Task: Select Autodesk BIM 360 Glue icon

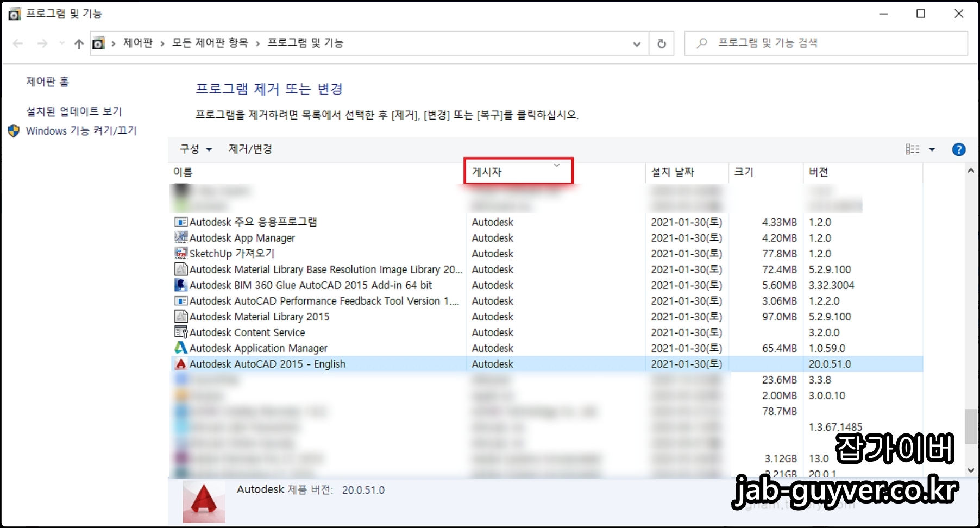Action: [x=181, y=285]
